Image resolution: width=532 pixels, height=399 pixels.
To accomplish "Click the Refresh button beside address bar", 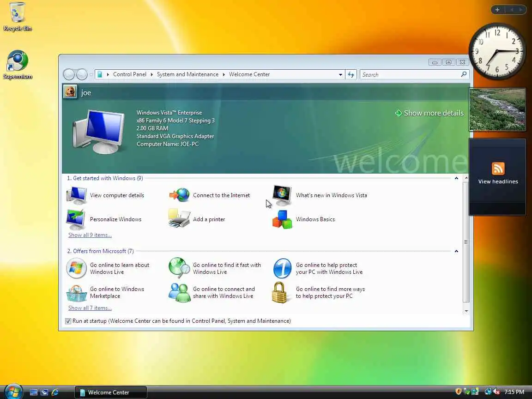I will click(x=351, y=75).
